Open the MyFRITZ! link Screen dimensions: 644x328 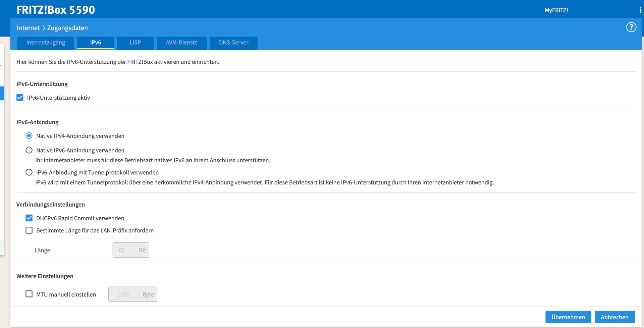pos(556,10)
